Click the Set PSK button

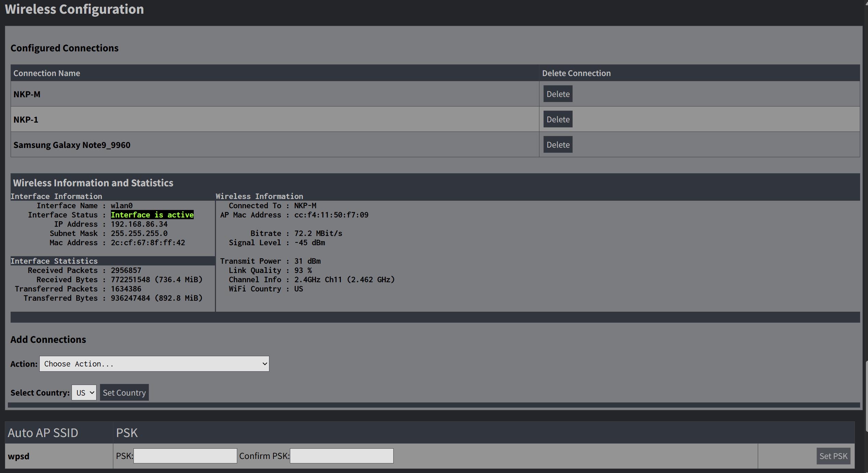tap(833, 456)
